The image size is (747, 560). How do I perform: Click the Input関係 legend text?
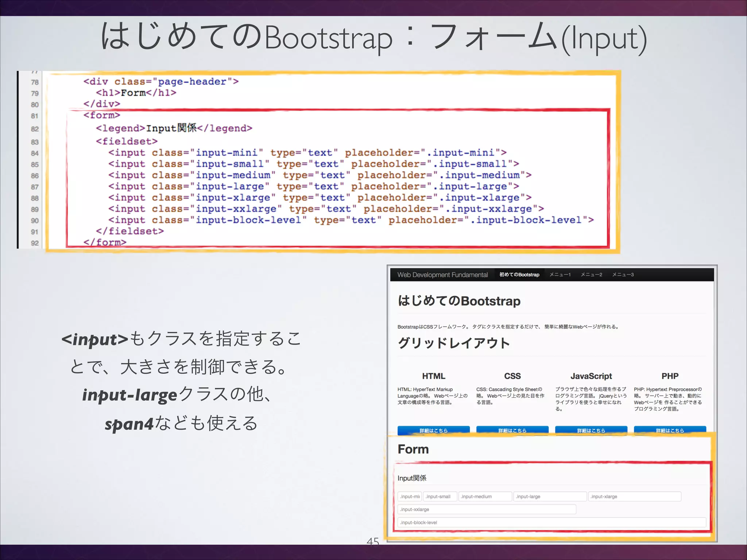pyautogui.click(x=412, y=478)
